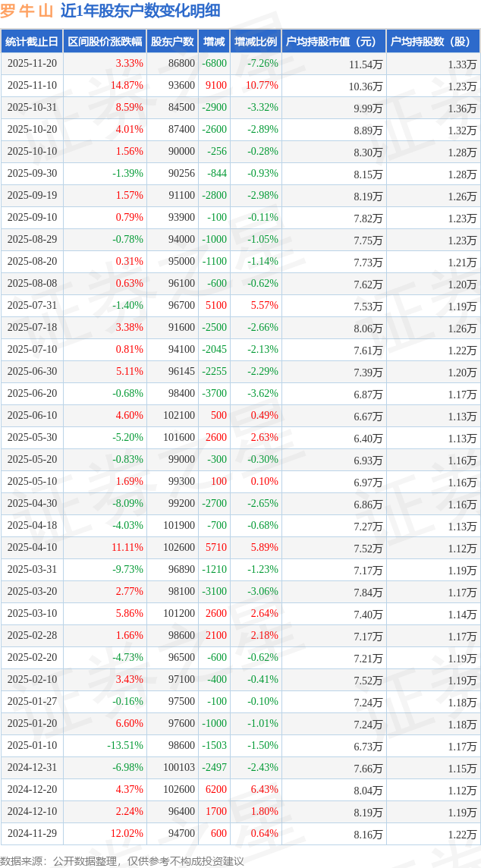
Task: Select the 2024-11-29 date cell
Action: tap(31, 834)
